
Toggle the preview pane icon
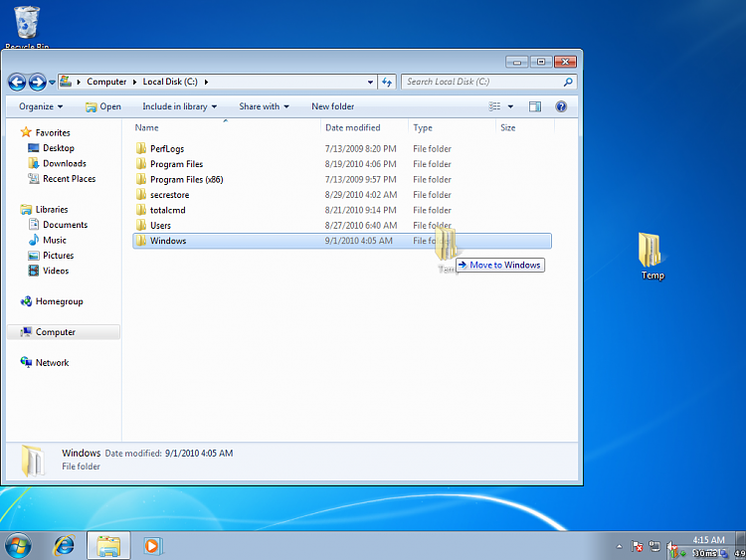tap(535, 106)
